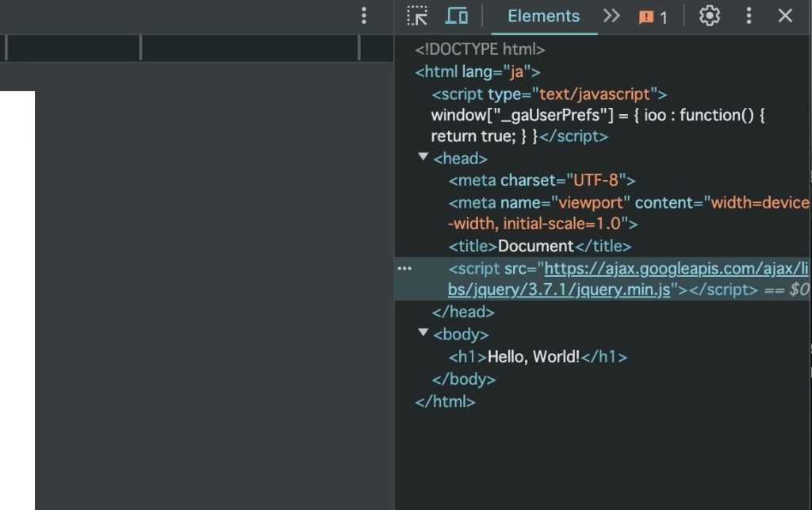This screenshot has height=510, width=812.
Task: Select the title Document node
Action: tap(539, 246)
